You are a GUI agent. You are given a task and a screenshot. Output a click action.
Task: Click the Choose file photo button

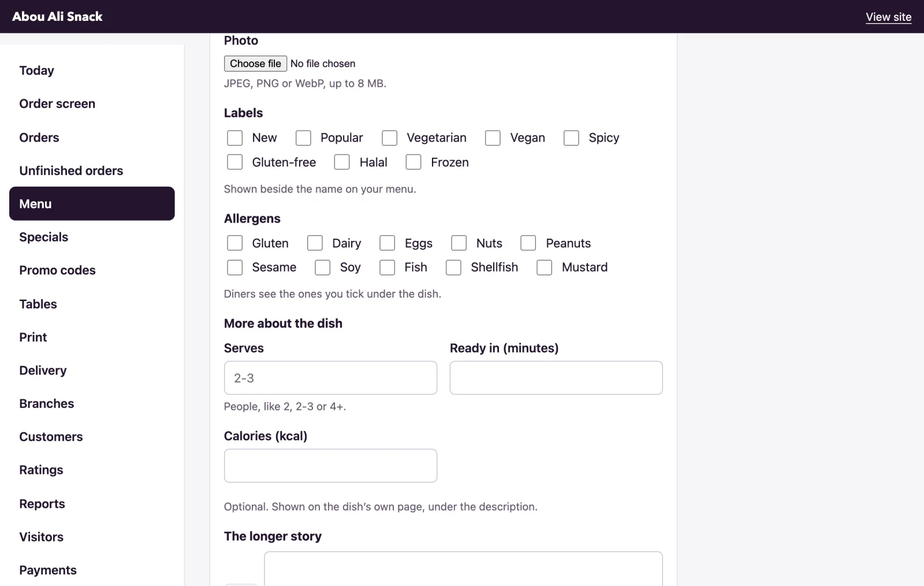coord(255,64)
